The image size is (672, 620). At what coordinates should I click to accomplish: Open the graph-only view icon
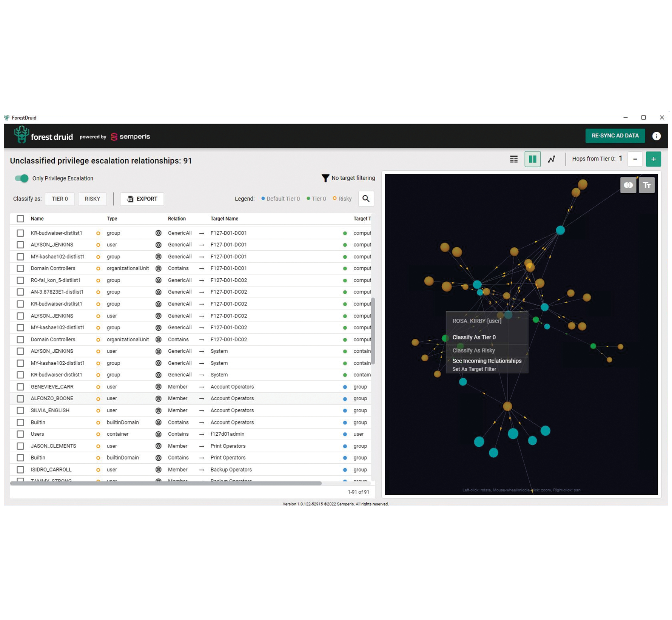coord(552,159)
